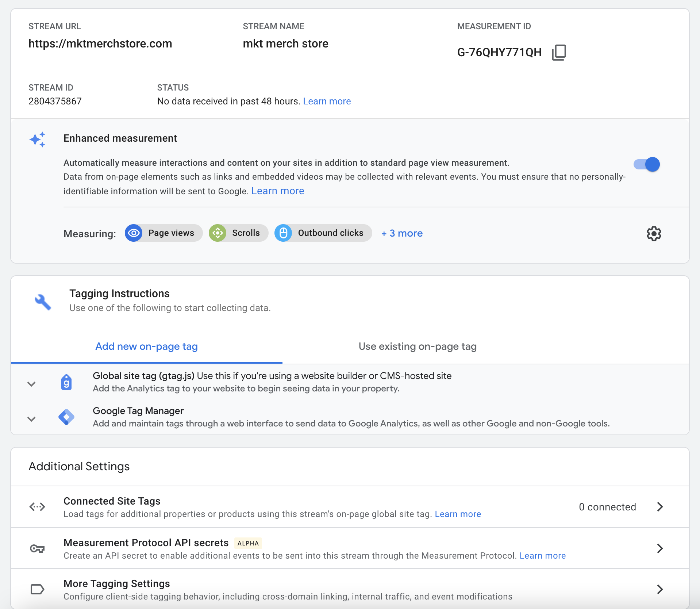Open Learn more about stream status
This screenshot has height=609, width=700.
click(327, 101)
